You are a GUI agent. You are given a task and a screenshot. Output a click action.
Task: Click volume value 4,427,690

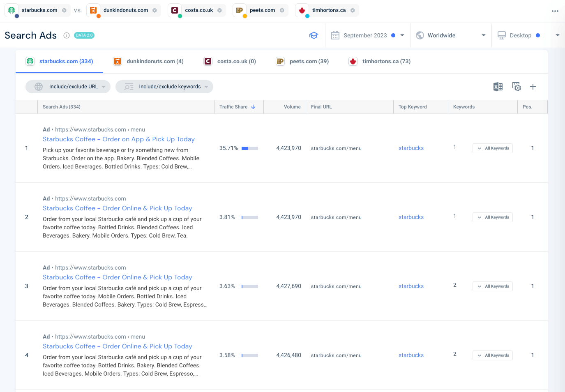click(289, 286)
